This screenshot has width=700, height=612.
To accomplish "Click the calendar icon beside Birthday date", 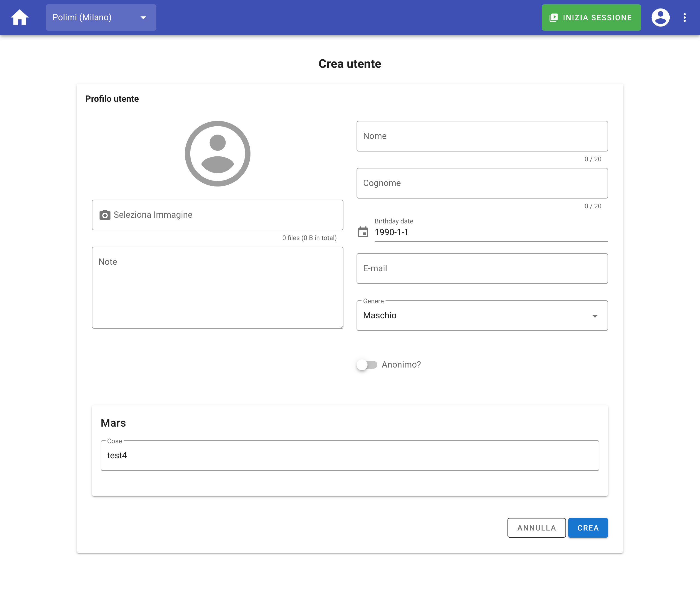I will pyautogui.click(x=363, y=232).
